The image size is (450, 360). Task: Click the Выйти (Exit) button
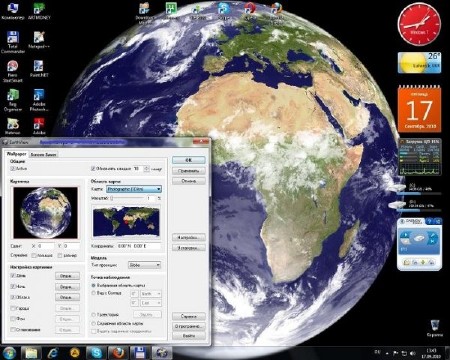pos(189,336)
